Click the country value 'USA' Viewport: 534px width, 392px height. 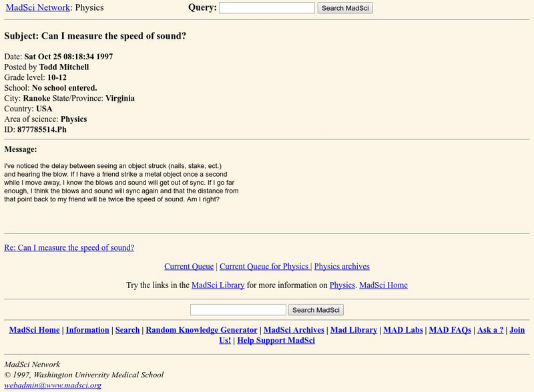[x=44, y=109]
